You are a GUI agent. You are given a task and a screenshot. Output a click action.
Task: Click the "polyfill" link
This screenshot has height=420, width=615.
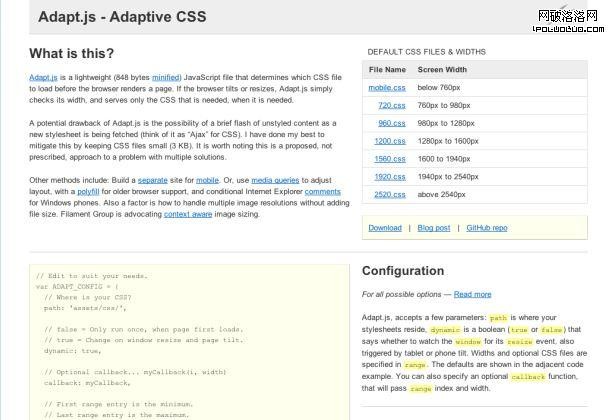[90, 191]
